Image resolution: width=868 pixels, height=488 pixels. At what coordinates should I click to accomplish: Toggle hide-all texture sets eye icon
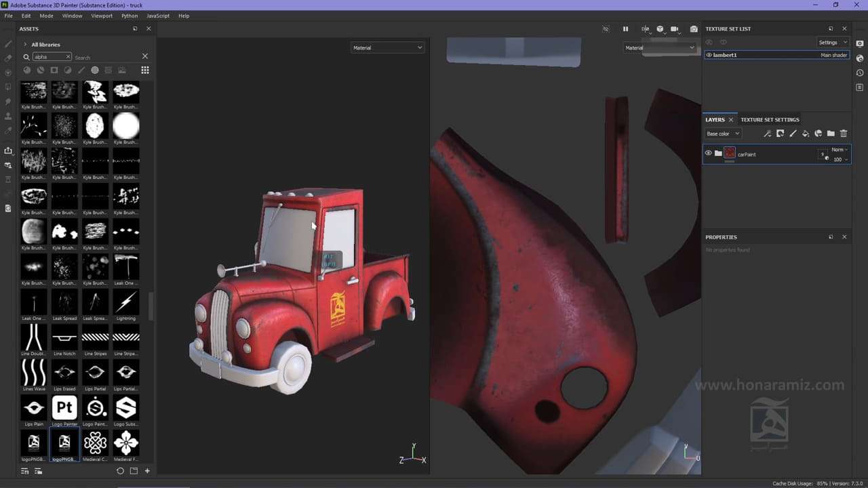tap(709, 42)
